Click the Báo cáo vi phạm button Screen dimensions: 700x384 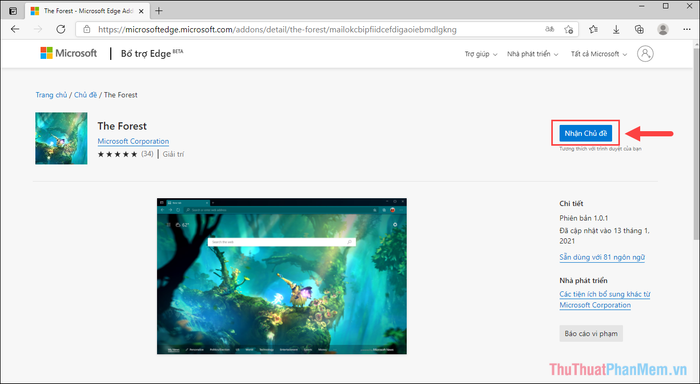[x=591, y=334]
